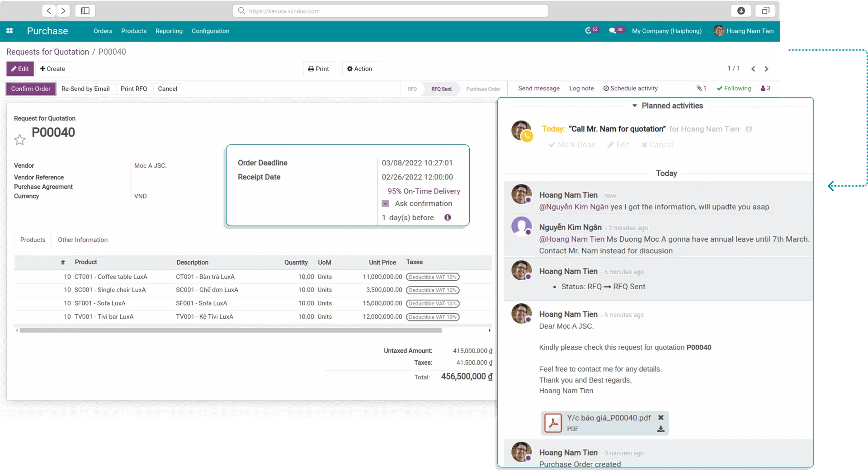Screen dimensions: 868x471
Task: Open browser downloads icon
Action: (741, 10)
